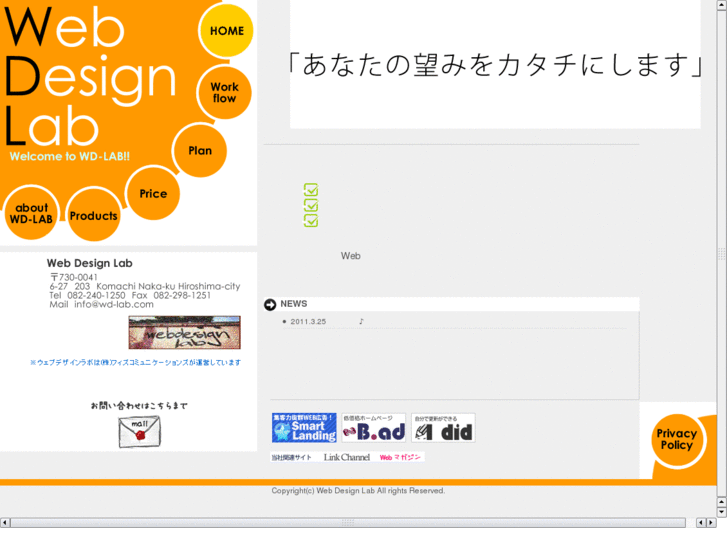Open the Price circle menu item
Image resolution: width=727 pixels, height=545 pixels.
(x=153, y=193)
